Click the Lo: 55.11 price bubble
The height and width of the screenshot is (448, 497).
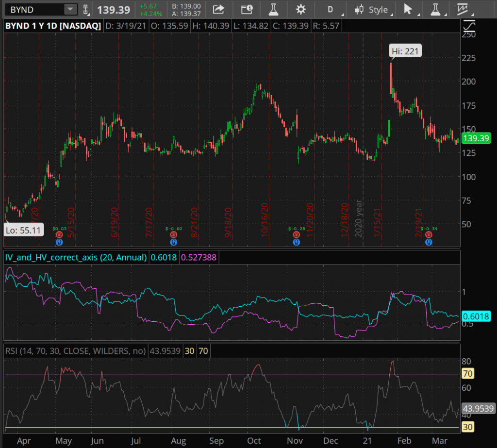24,230
